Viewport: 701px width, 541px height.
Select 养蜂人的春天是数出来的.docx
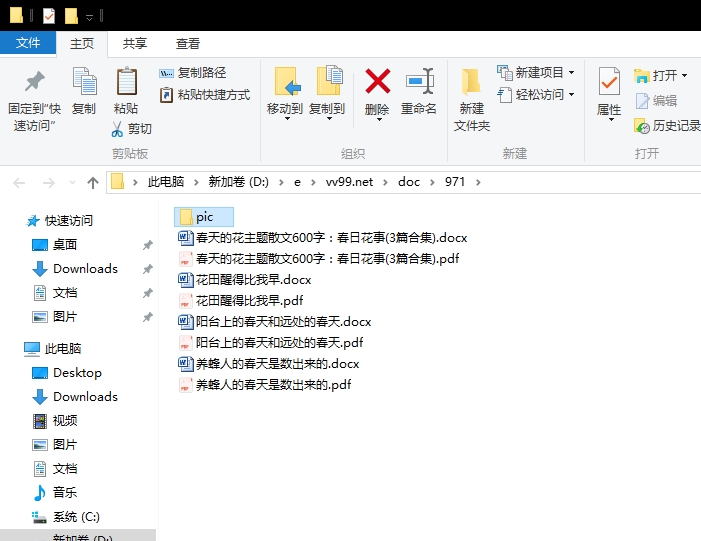(x=269, y=364)
